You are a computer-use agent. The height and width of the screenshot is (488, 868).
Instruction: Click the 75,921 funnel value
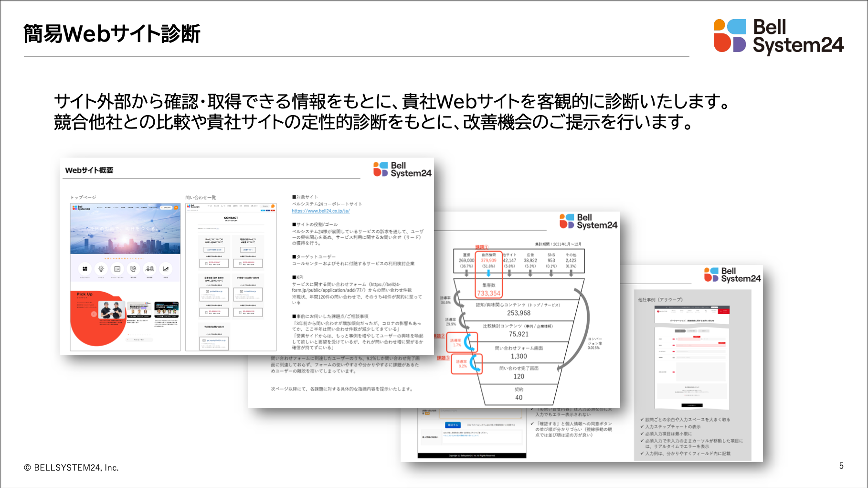click(x=519, y=334)
